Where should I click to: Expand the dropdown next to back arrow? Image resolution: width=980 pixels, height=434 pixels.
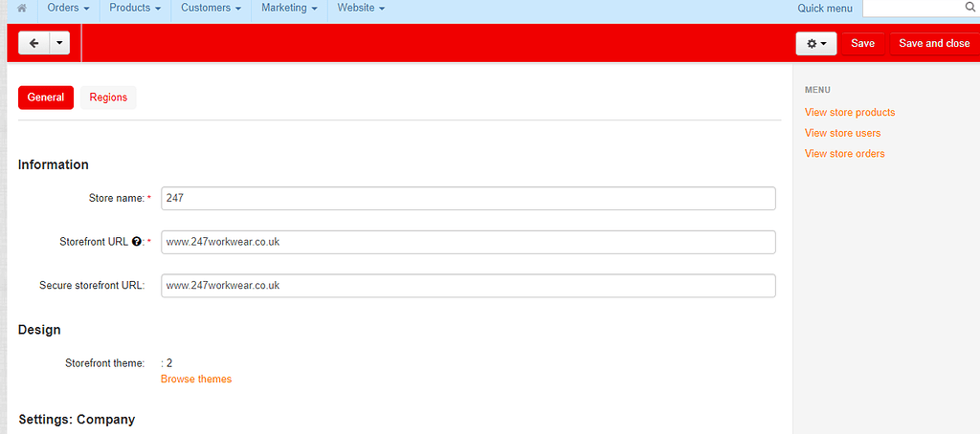click(59, 43)
